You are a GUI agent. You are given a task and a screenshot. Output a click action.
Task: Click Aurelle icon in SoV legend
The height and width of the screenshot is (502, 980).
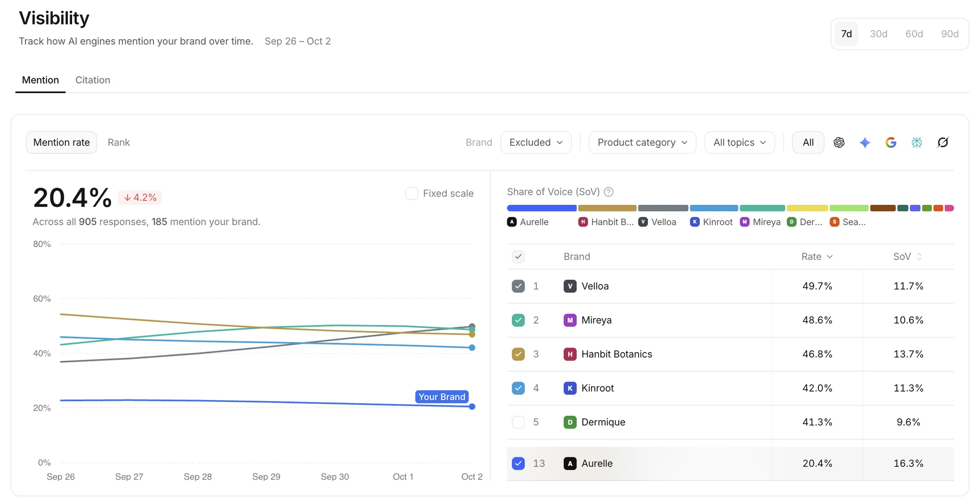512,222
